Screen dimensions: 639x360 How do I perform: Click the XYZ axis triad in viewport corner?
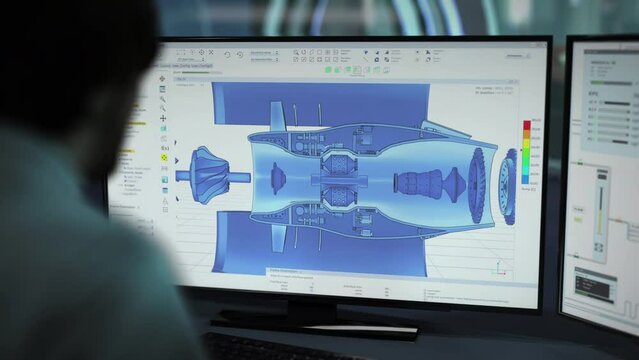499,269
